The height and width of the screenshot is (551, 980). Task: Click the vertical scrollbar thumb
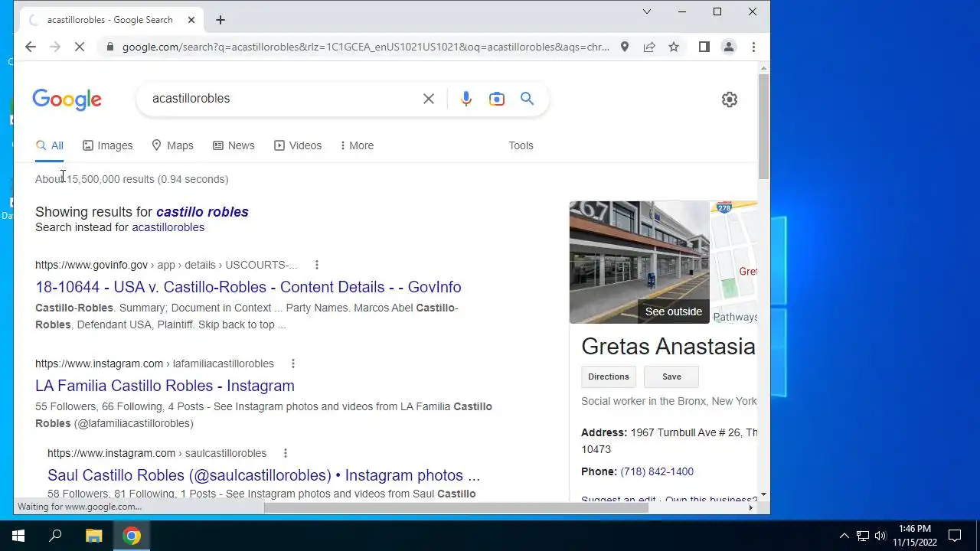[x=763, y=126]
